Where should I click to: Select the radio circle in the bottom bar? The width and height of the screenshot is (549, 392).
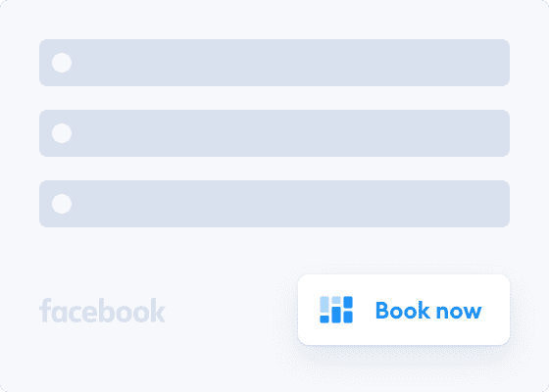point(62,204)
